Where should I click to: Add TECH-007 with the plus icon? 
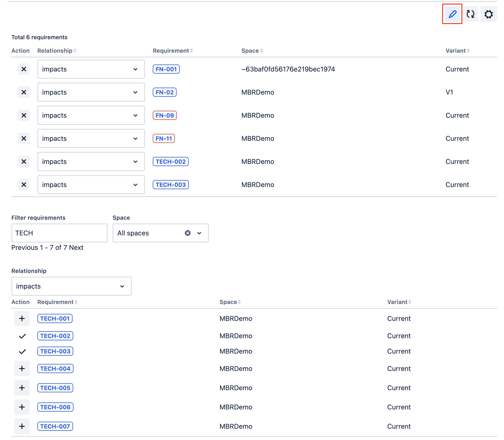(x=22, y=426)
